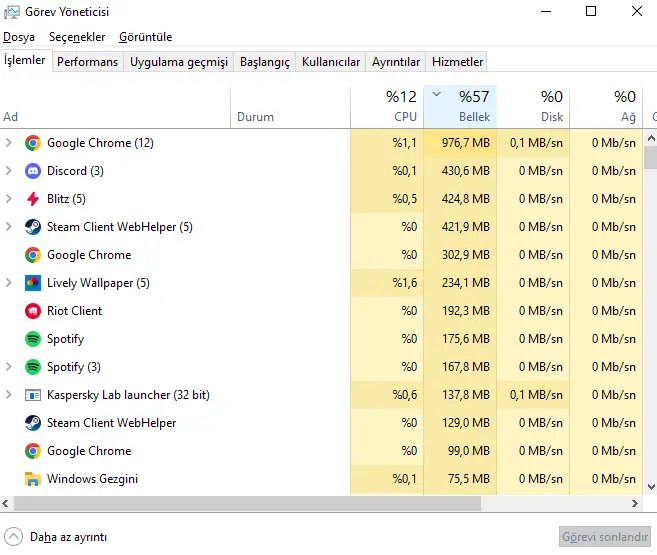This screenshot has width=657, height=555.
Task: Expand the Discord (3) process group
Action: [8, 171]
